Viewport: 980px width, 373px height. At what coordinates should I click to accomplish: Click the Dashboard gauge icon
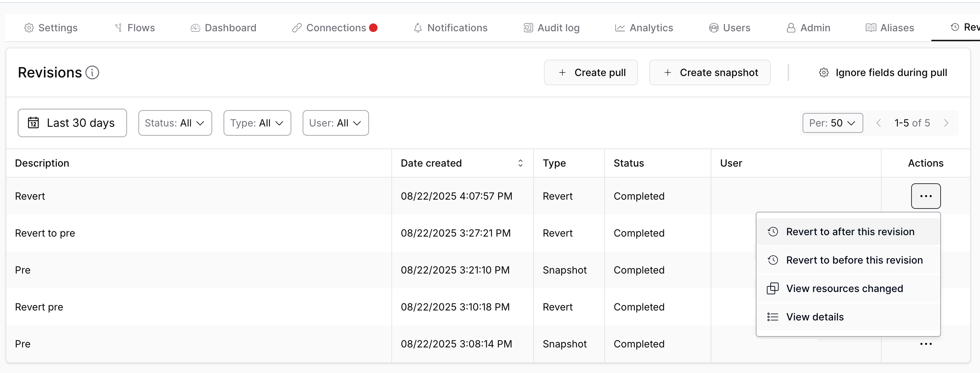[x=195, y=28]
